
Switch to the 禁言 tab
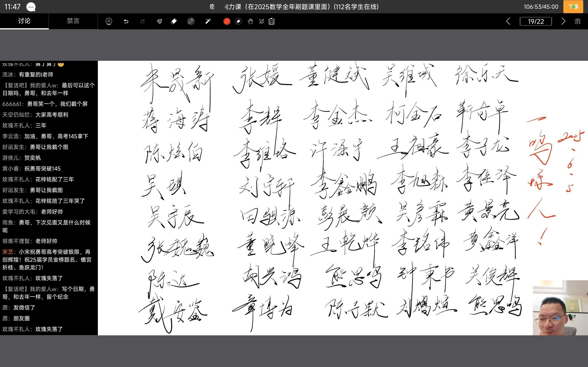click(x=73, y=21)
